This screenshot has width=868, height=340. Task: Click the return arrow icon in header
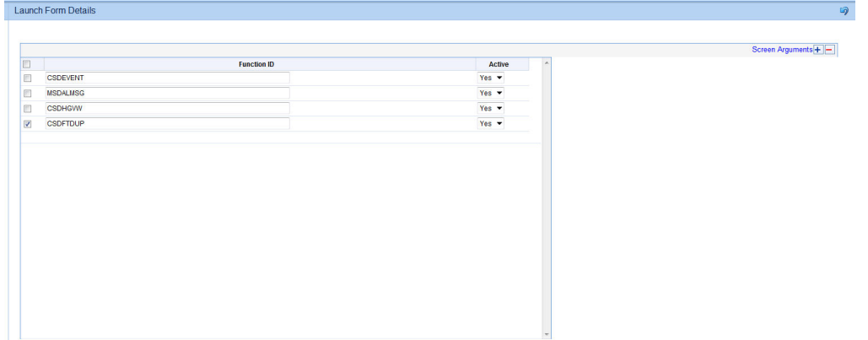coord(844,10)
